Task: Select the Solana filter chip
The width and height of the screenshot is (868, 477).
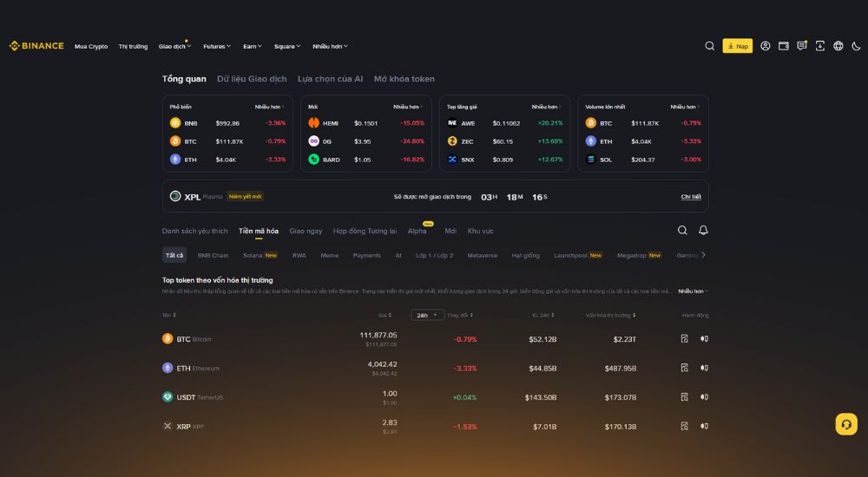Action: pyautogui.click(x=260, y=256)
